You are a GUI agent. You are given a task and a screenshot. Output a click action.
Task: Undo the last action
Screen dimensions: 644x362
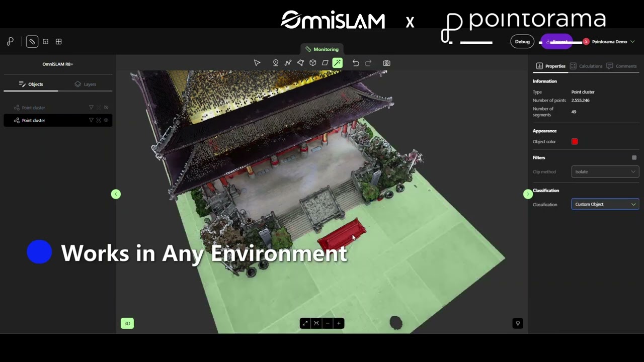[x=356, y=63]
